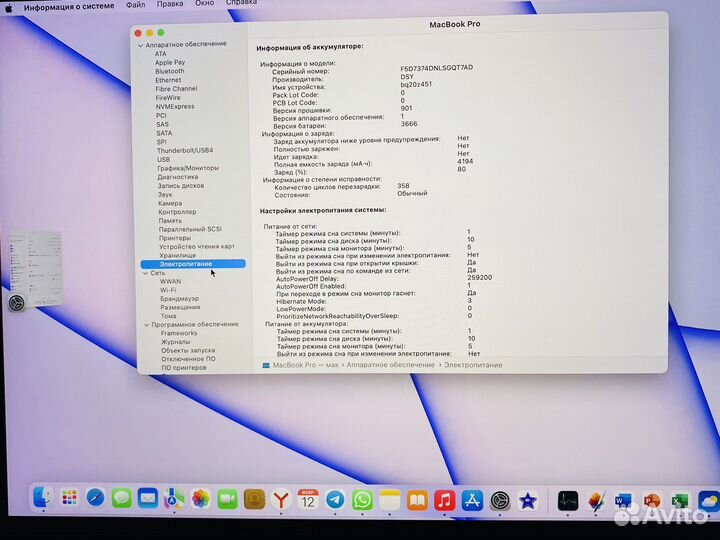Select Память in the sidebar
Image resolution: width=720 pixels, height=540 pixels.
170,221
